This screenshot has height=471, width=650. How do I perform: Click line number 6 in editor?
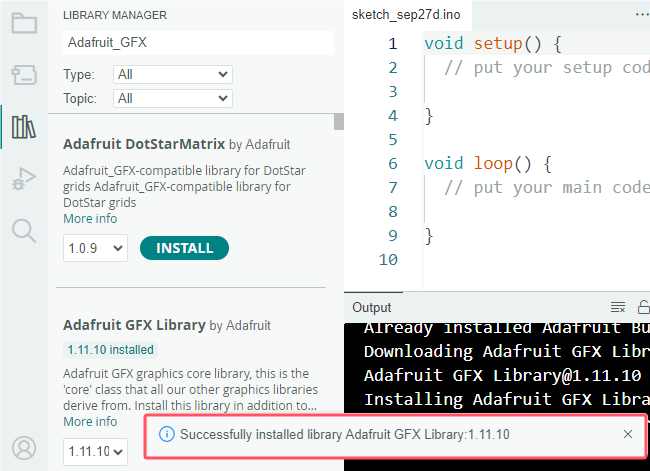click(393, 163)
